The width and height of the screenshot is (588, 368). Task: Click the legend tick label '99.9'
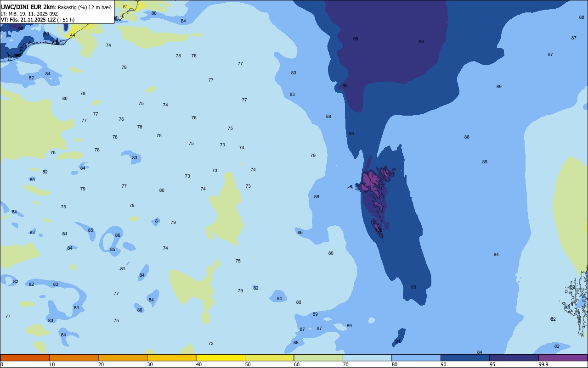point(543,364)
